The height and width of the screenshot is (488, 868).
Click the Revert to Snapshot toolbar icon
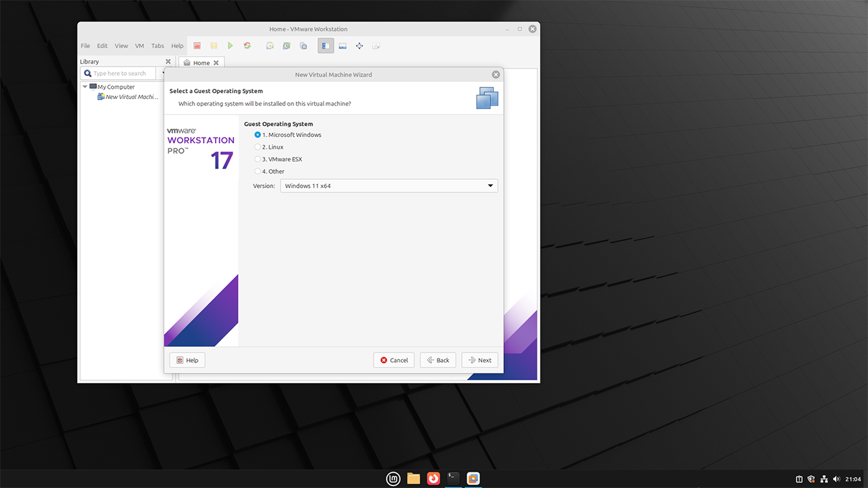[286, 45]
